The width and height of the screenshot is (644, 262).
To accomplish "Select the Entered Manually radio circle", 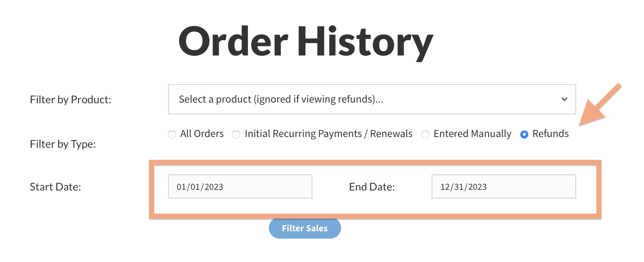I will pos(425,134).
